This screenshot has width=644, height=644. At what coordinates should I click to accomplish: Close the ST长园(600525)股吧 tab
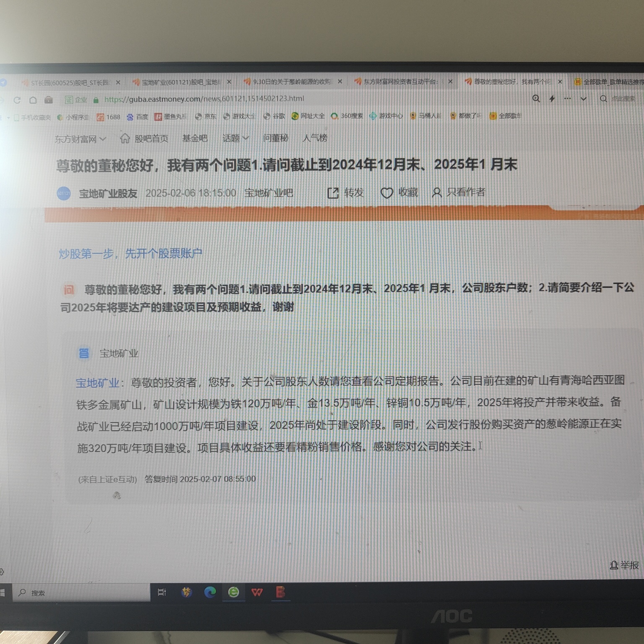pyautogui.click(x=118, y=83)
